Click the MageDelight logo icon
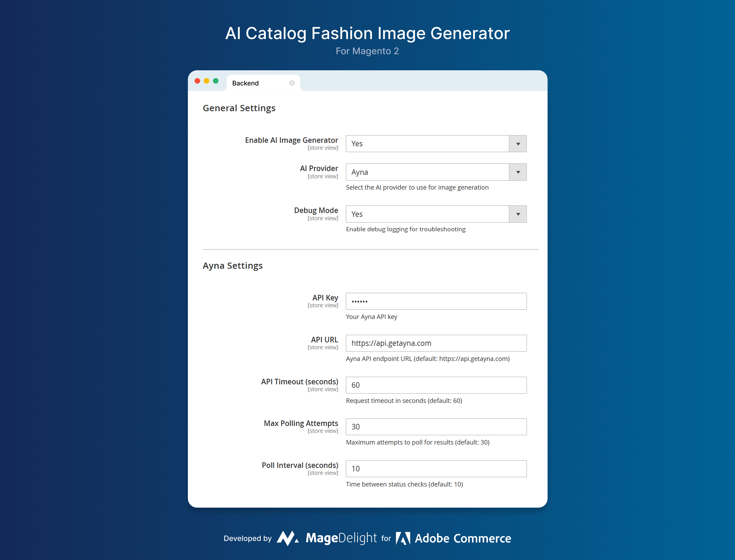Screen dimensions: 735x560 click(287, 538)
